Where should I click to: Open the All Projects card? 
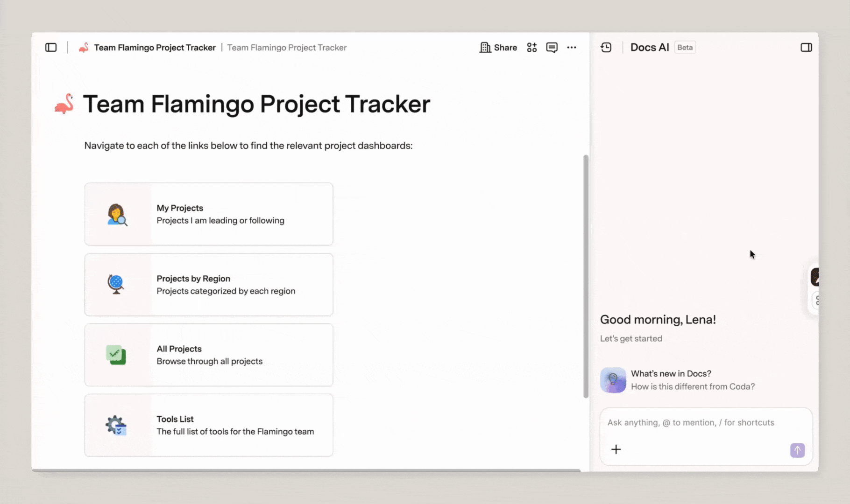209,355
